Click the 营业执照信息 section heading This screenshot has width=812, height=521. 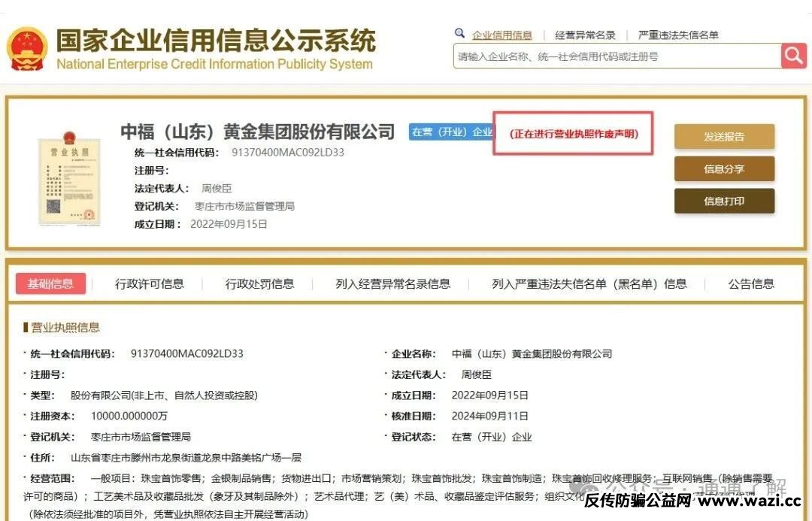65,327
